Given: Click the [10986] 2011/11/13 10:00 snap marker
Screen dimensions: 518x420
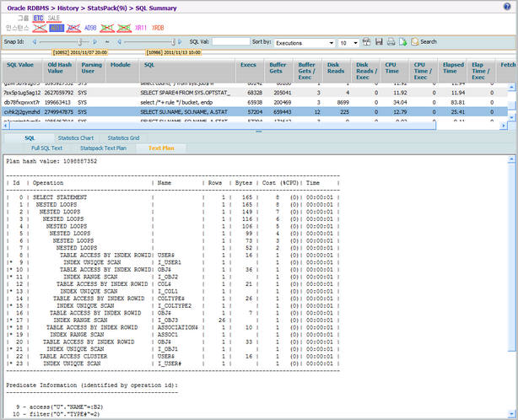Looking at the screenshot, I should tap(174, 52).
